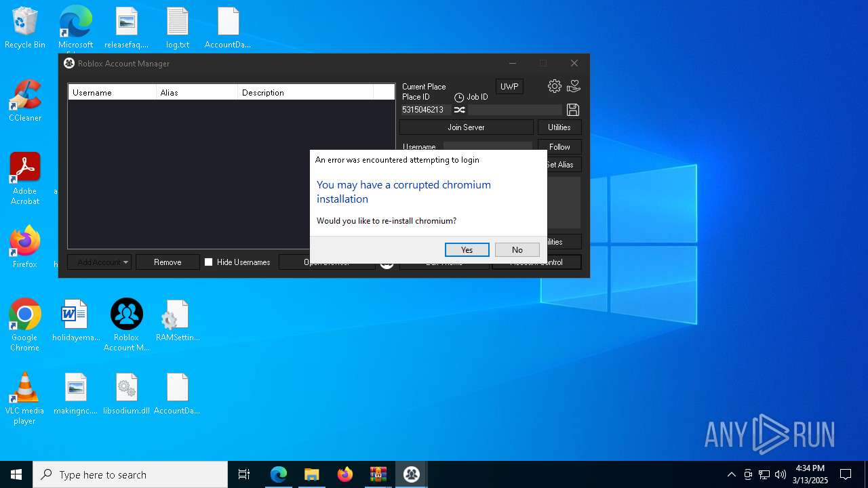Click the save floppy disk icon

[573, 110]
